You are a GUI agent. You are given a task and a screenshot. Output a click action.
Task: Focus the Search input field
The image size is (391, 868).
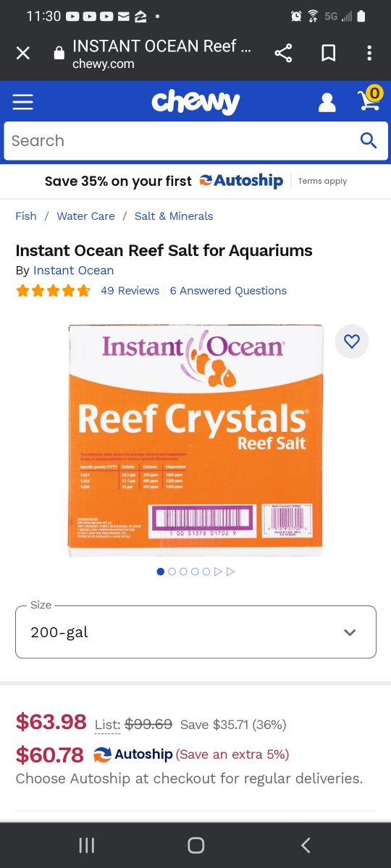(x=182, y=141)
